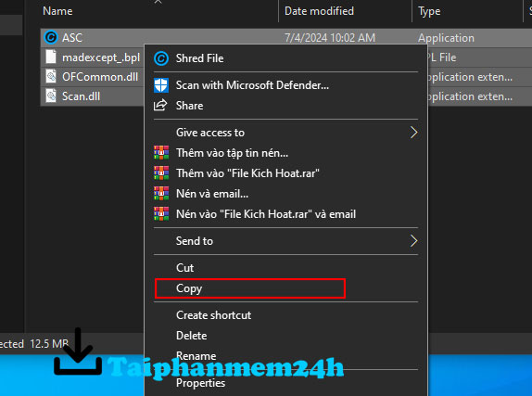This screenshot has height=396, width=532.
Task: Click the madexcept_.bpl file icon
Action: pyautogui.click(x=51, y=57)
